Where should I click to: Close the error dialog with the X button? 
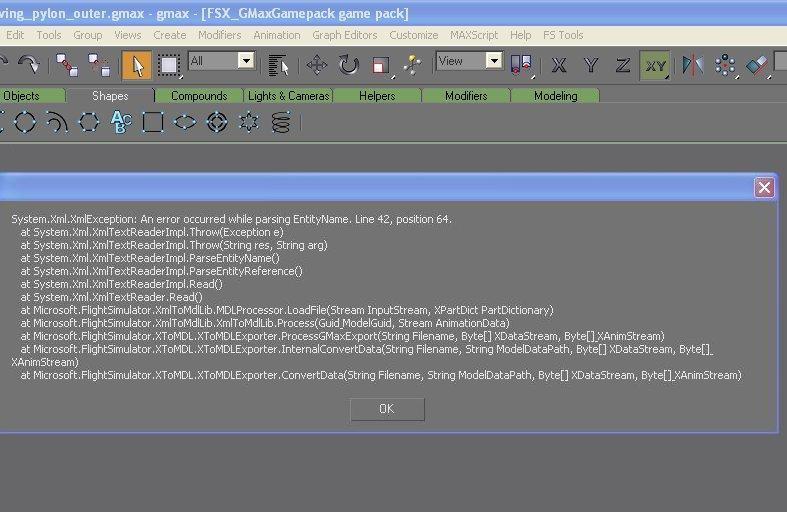pos(764,187)
